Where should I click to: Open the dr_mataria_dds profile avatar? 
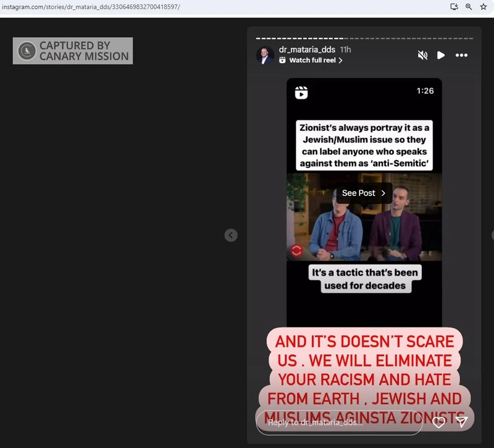pyautogui.click(x=265, y=55)
